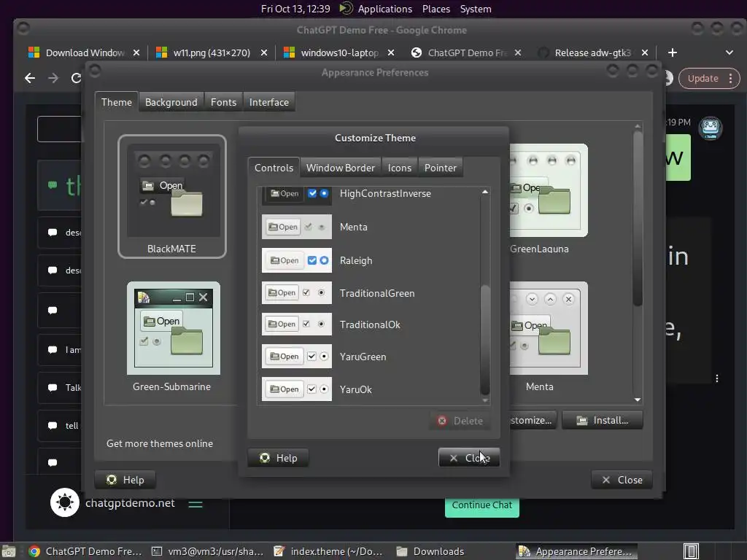Open Get more themes online link
Viewport: 747px width, 560px height.
point(160,443)
